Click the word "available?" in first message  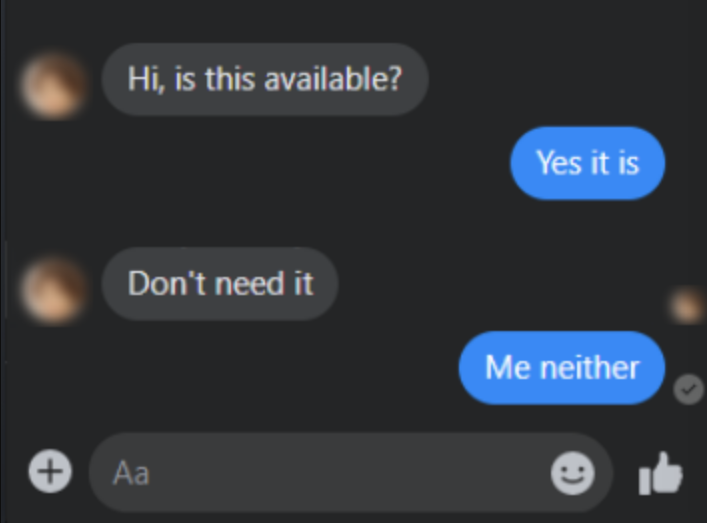[333, 79]
